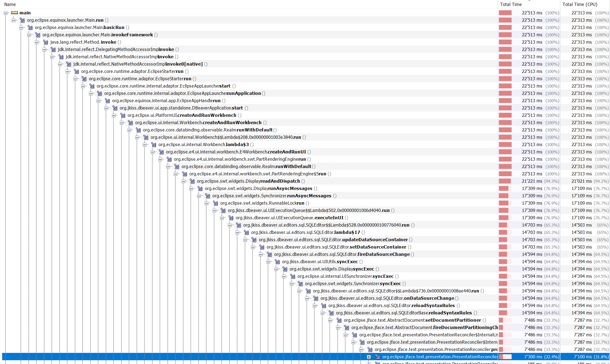Select the Synchronizer.syncExec row
The image size is (610, 364).
[306, 284]
